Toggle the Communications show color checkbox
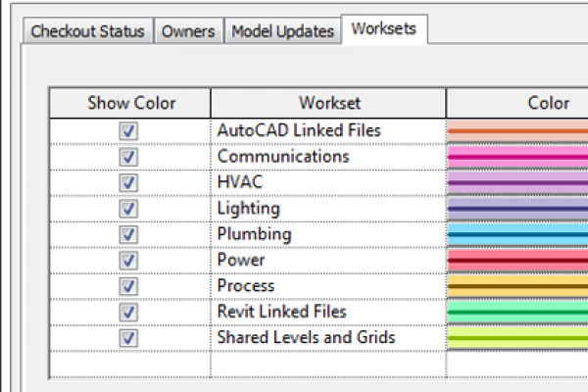 pos(128,157)
